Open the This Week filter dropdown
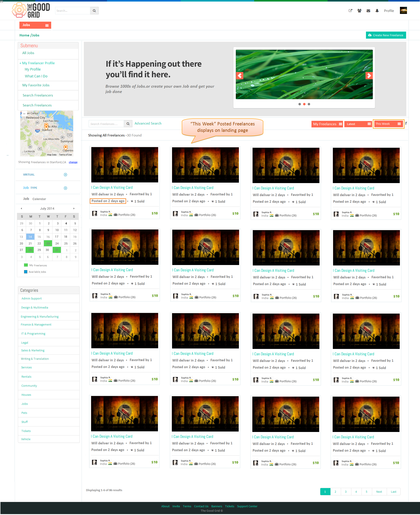This screenshot has width=420, height=515. click(x=388, y=124)
